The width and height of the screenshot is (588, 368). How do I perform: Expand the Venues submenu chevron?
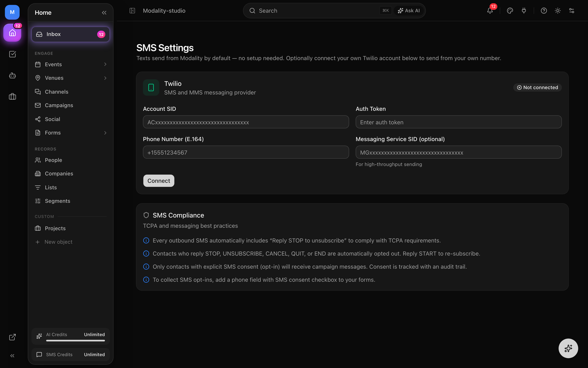click(105, 78)
